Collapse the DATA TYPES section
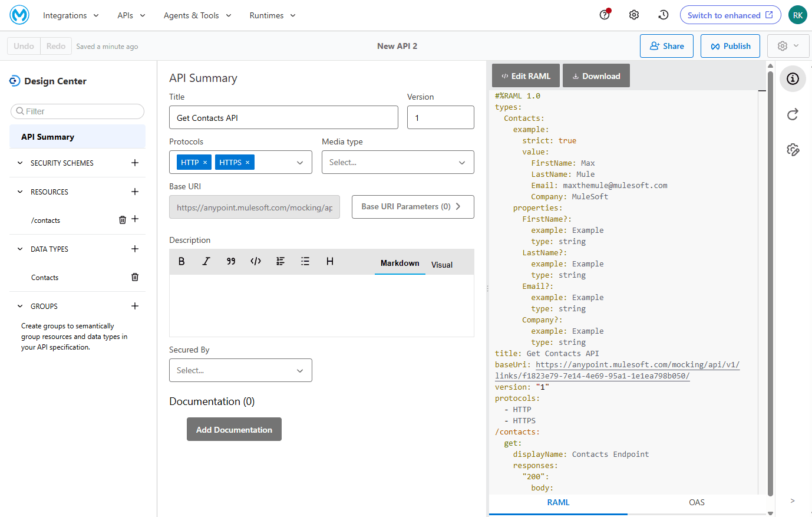812x517 pixels. pyautogui.click(x=20, y=249)
